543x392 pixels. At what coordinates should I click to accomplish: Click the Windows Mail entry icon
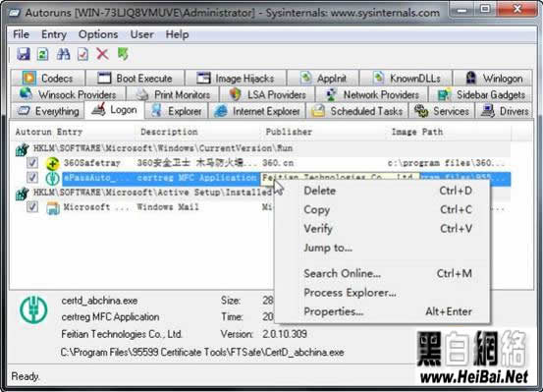53,208
